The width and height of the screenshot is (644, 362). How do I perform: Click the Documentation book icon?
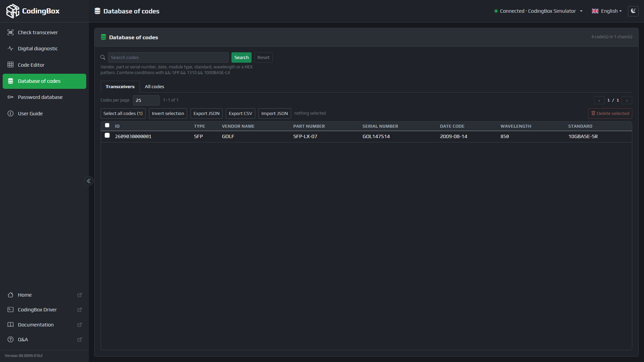pos(10,325)
